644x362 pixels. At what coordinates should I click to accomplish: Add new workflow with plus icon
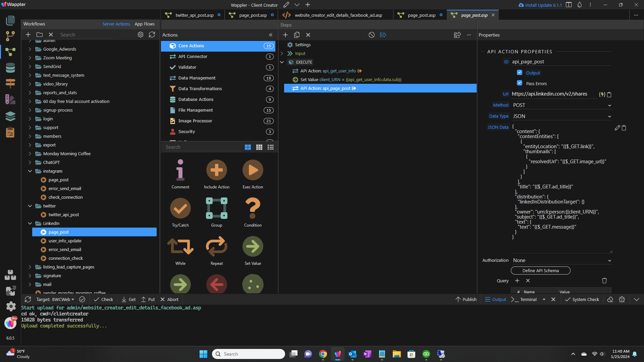[x=28, y=35]
